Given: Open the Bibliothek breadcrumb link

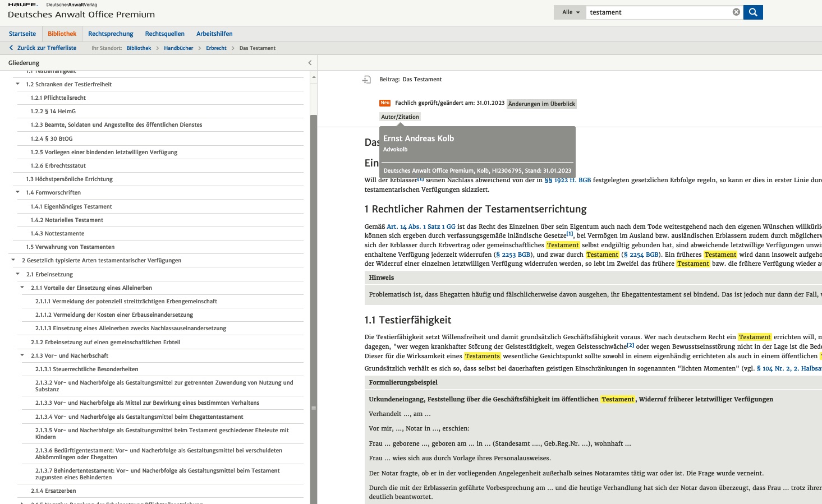Looking at the screenshot, I should point(139,48).
